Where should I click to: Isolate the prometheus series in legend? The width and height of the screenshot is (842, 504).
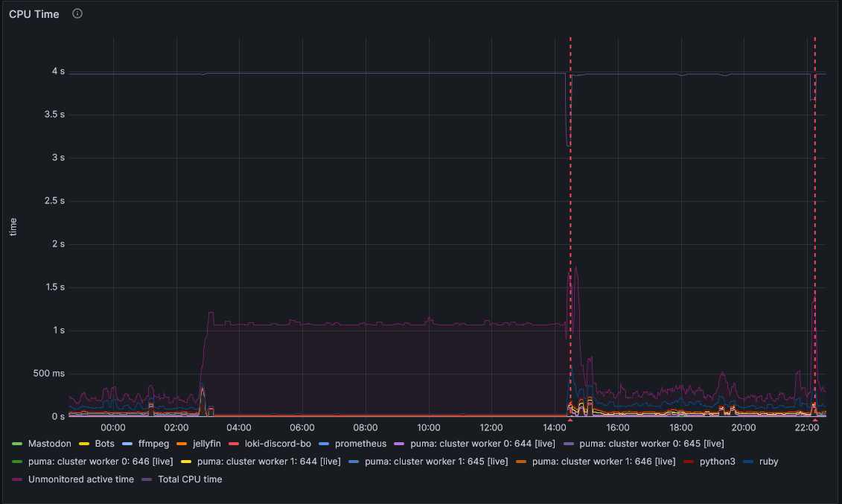pos(360,444)
